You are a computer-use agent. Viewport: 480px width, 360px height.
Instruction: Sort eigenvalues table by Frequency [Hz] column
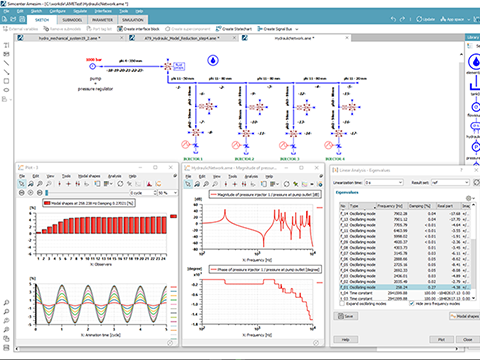[x=392, y=206]
